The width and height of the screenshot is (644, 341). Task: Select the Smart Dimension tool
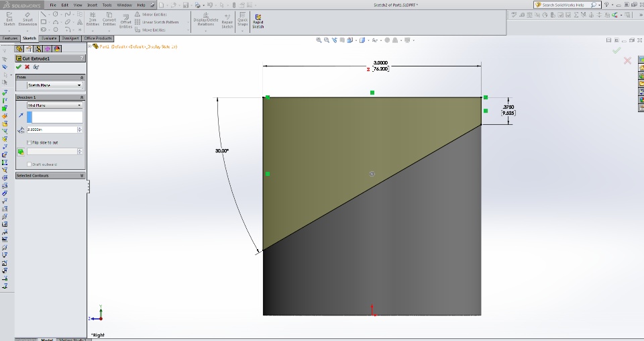click(28, 19)
